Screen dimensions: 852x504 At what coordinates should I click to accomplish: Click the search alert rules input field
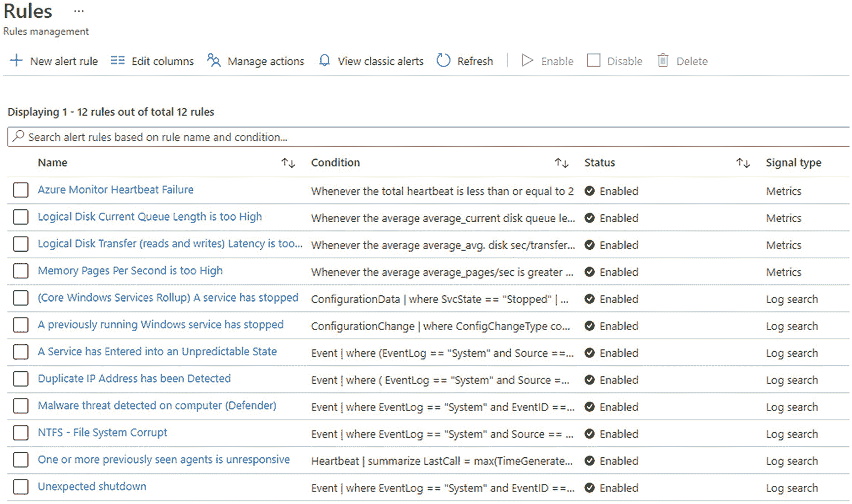click(x=429, y=137)
